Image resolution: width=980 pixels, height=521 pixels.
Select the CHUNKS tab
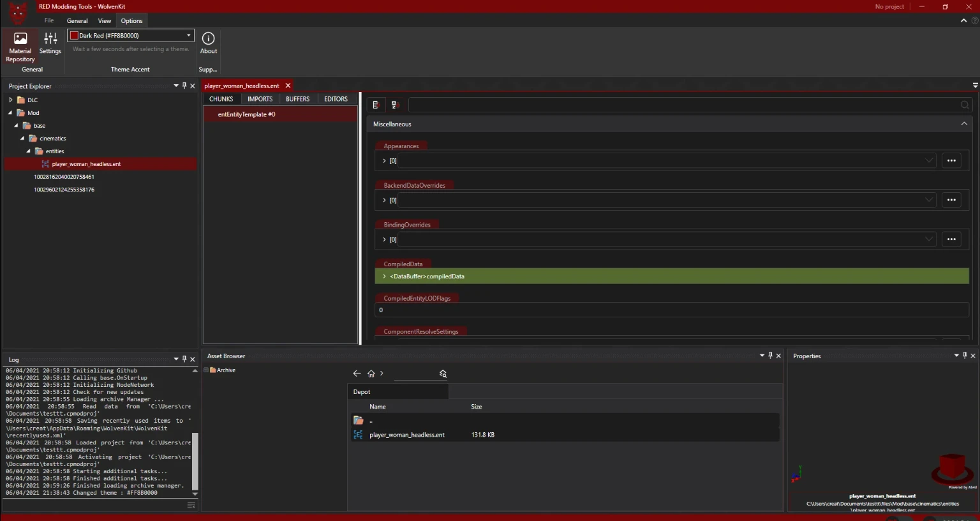221,99
